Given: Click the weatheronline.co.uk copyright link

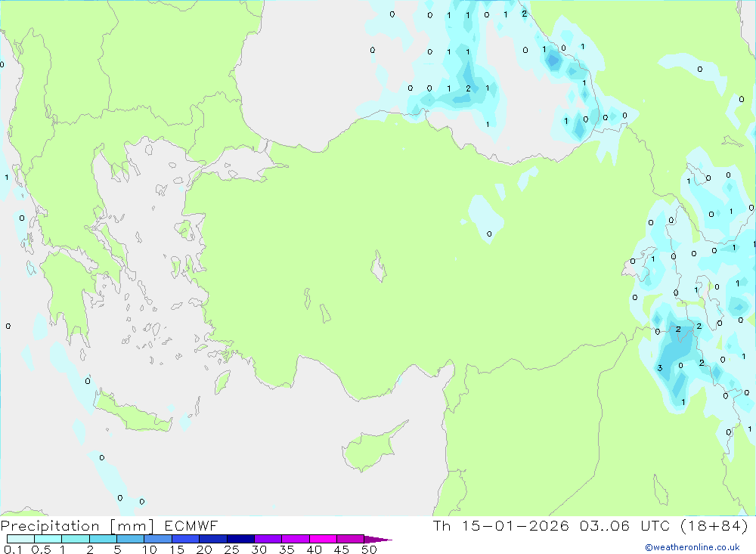Looking at the screenshot, I should pos(692,547).
